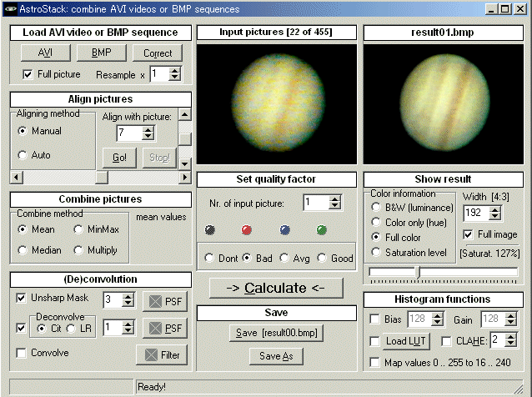Click the Bias value spinner
This screenshot has height=397, width=532.
click(x=437, y=319)
